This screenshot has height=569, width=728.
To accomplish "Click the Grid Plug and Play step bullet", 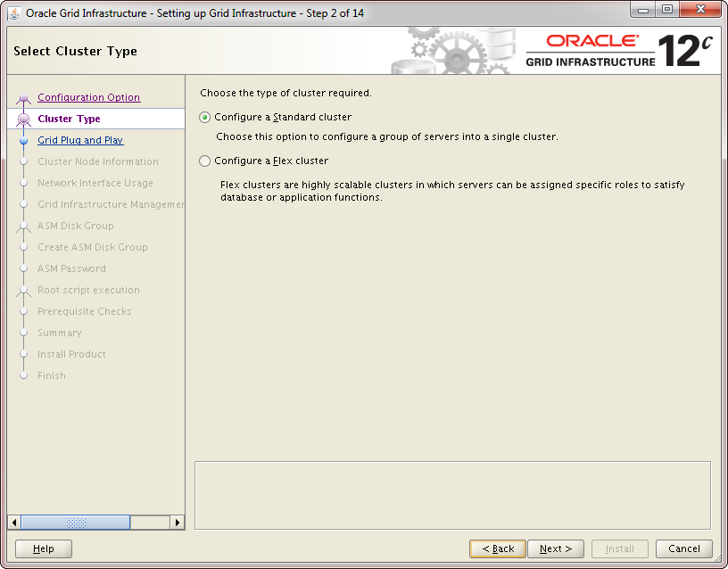I will pyautogui.click(x=24, y=141).
